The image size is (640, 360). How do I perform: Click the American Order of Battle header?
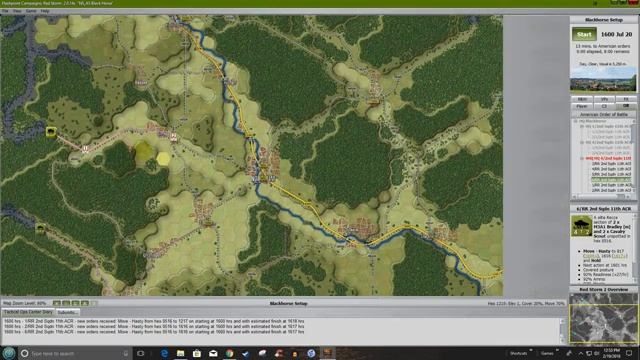[x=604, y=115]
